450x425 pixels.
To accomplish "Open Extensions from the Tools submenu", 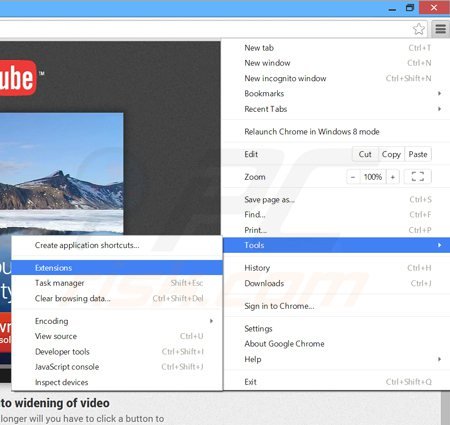I will tap(117, 268).
